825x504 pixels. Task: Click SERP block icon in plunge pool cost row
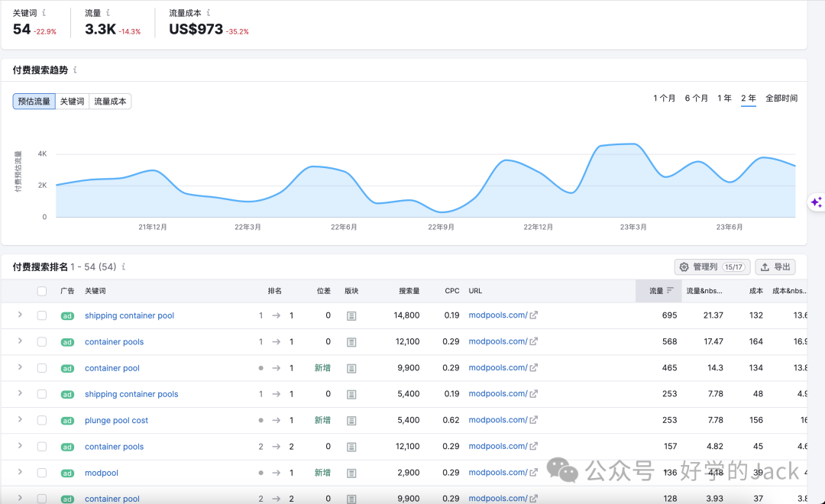pyautogui.click(x=351, y=421)
